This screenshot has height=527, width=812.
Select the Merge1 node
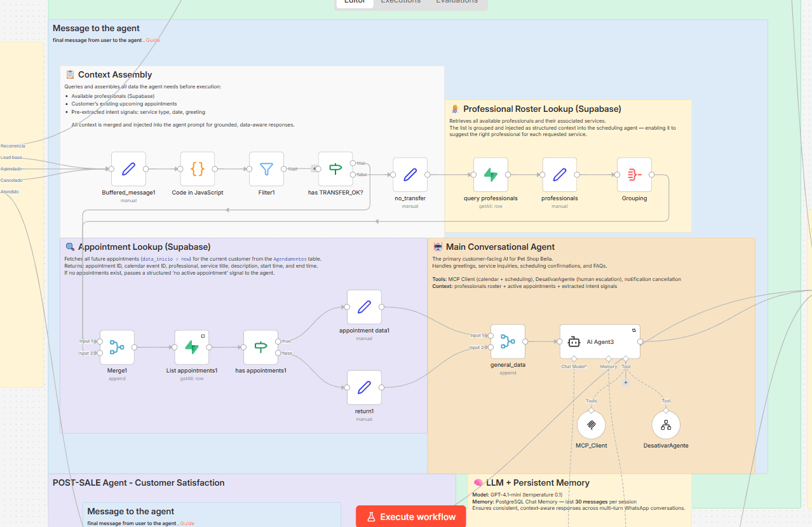click(117, 347)
